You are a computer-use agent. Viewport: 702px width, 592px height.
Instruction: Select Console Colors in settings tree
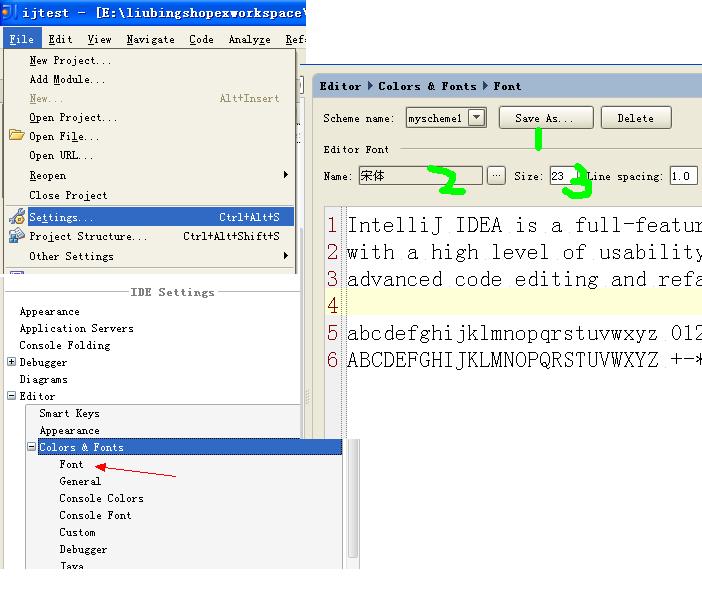click(101, 498)
